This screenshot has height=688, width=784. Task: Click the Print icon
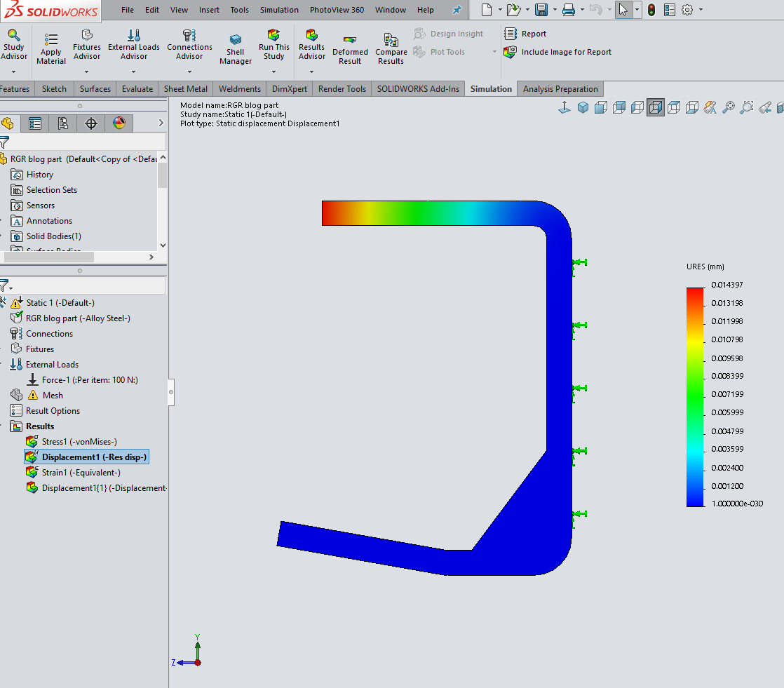(569, 10)
